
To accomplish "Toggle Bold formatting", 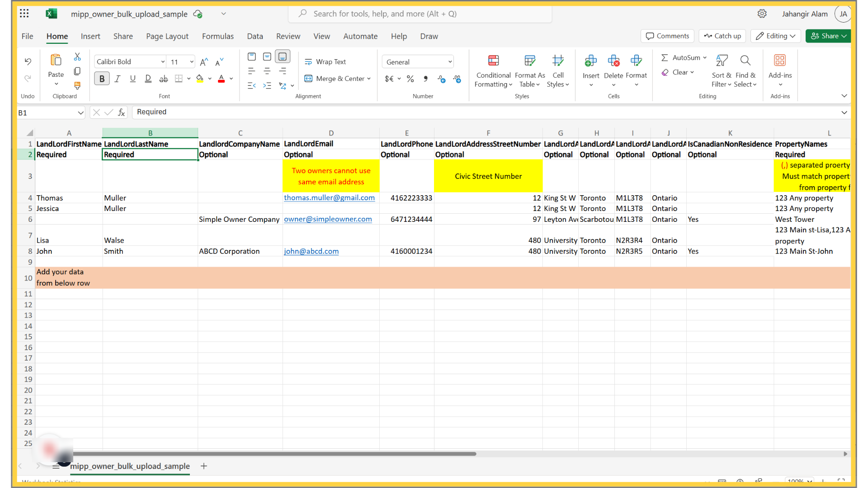I will (102, 79).
